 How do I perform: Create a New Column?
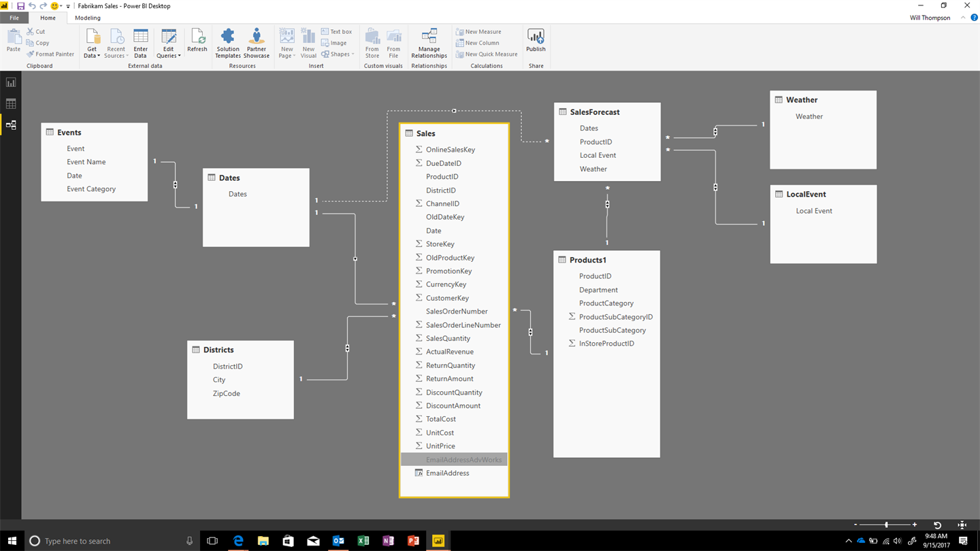478,43
